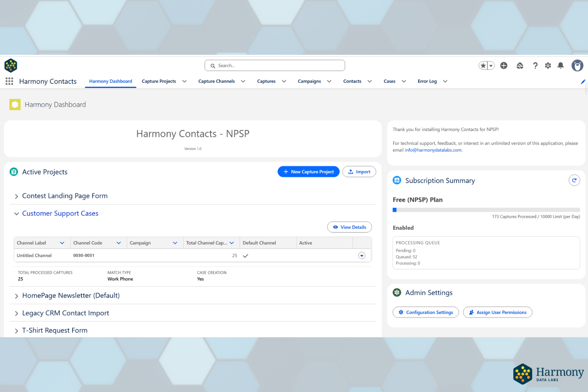The image size is (588, 392).
Task: Expand the Cases tab dropdown arrow
Action: click(404, 82)
